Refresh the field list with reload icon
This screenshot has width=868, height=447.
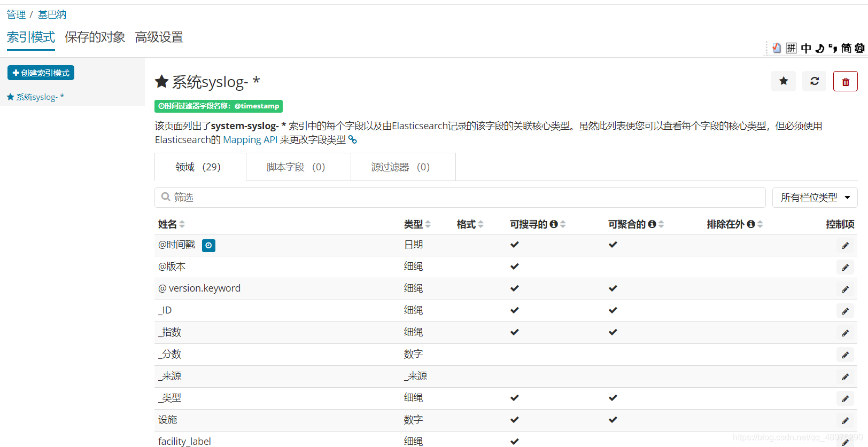coord(815,81)
